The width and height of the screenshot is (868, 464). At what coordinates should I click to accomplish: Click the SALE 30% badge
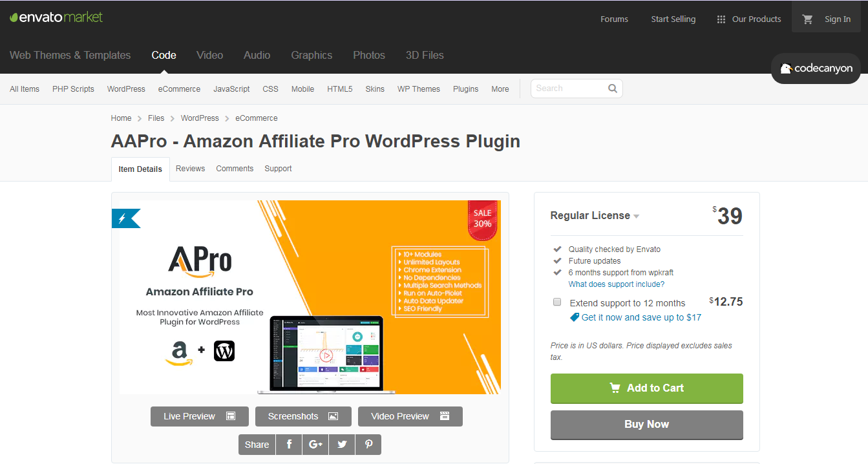483,219
